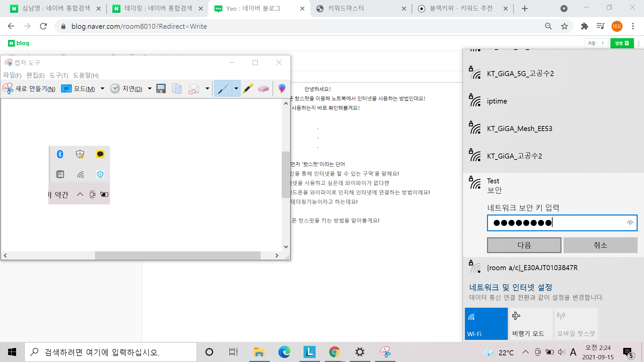Click the new snip (새로 만들기) button
The width and height of the screenshot is (644, 362).
[x=29, y=89]
